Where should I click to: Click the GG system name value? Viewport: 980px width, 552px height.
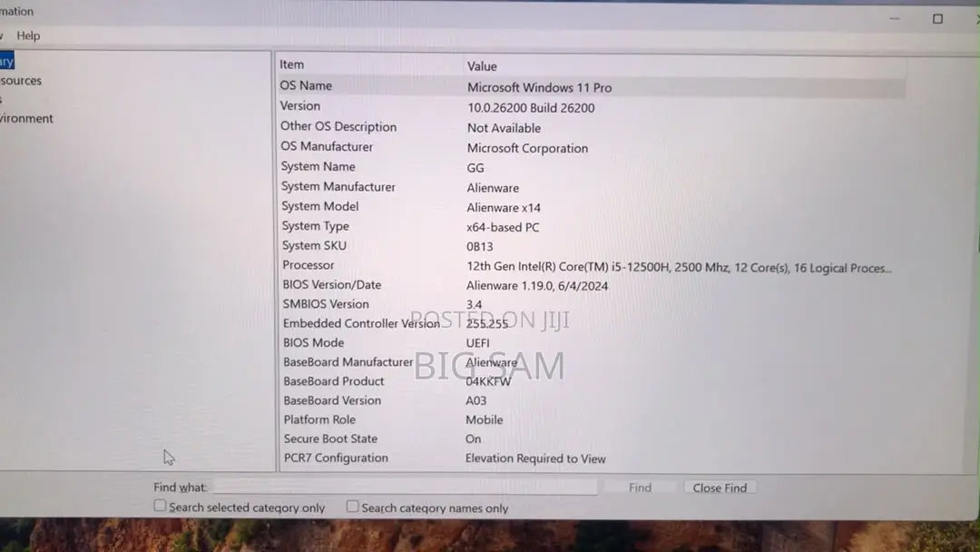tap(475, 168)
